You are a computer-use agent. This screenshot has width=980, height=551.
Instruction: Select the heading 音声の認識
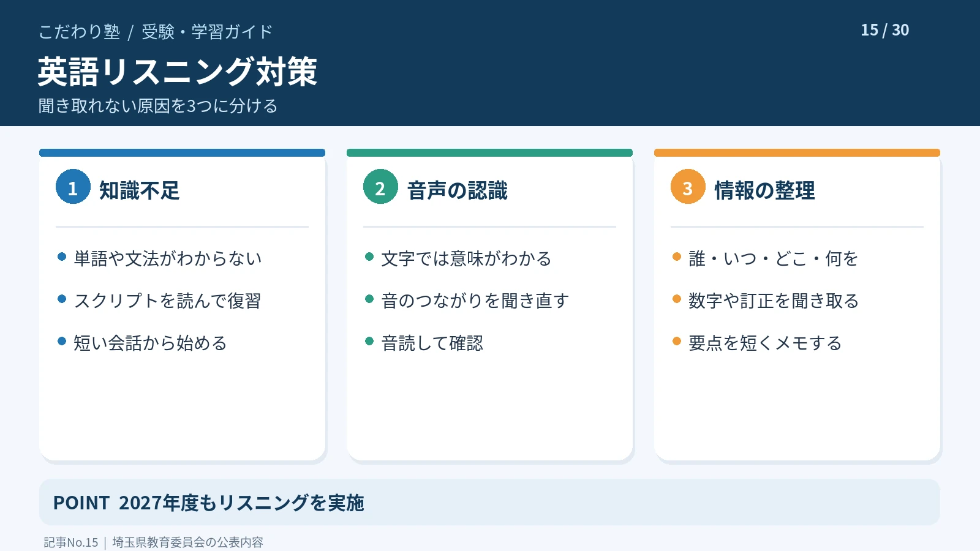(457, 190)
